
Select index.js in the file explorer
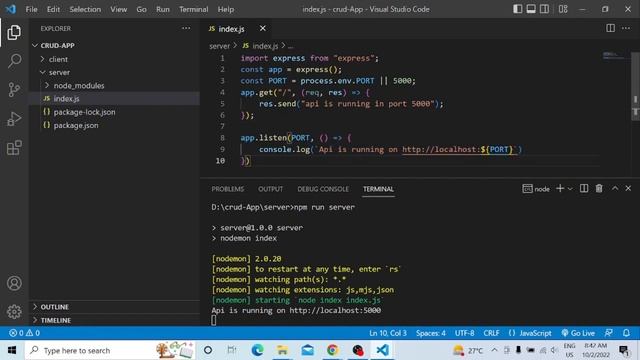point(114,98)
